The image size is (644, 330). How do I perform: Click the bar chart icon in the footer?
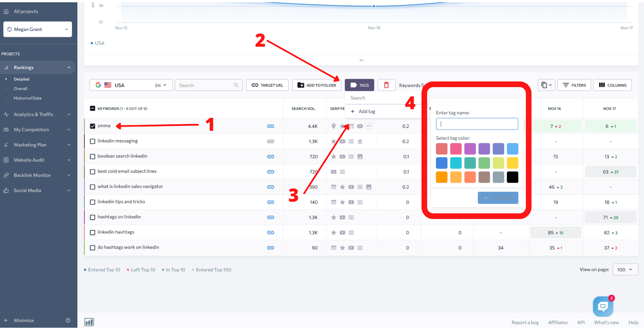coord(89,322)
